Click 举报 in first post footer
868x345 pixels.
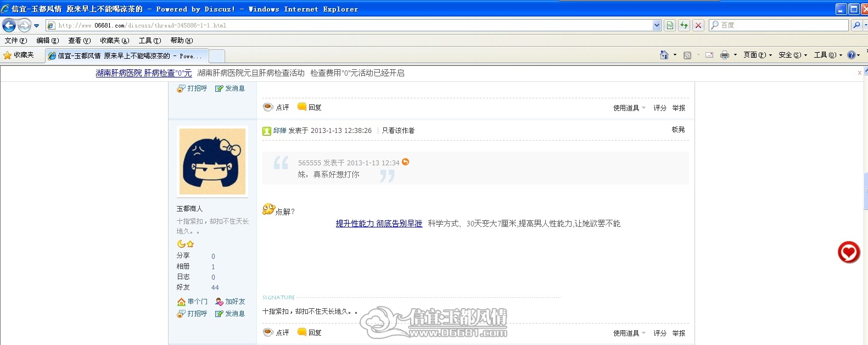[679, 108]
